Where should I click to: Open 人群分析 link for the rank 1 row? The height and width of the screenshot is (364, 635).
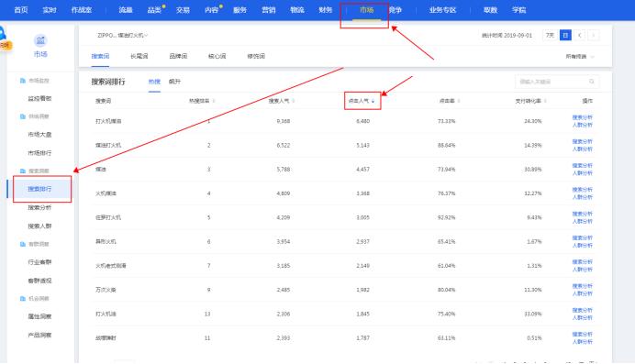pyautogui.click(x=583, y=125)
